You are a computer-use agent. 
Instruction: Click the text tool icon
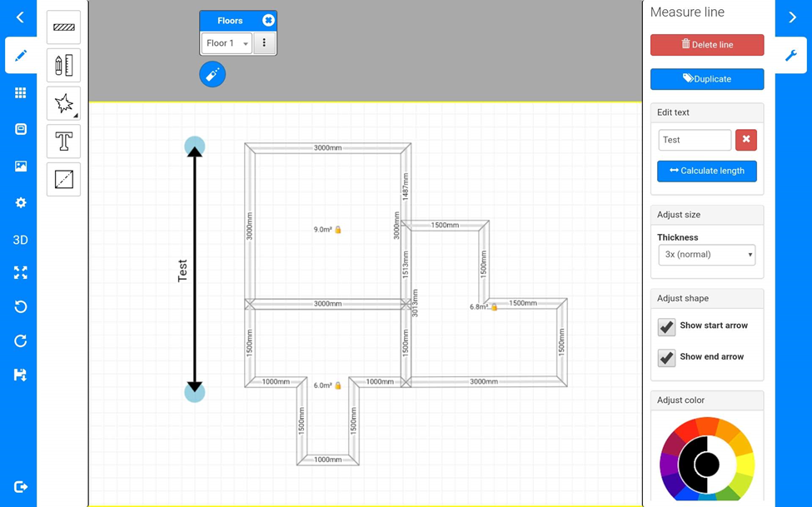pos(64,142)
